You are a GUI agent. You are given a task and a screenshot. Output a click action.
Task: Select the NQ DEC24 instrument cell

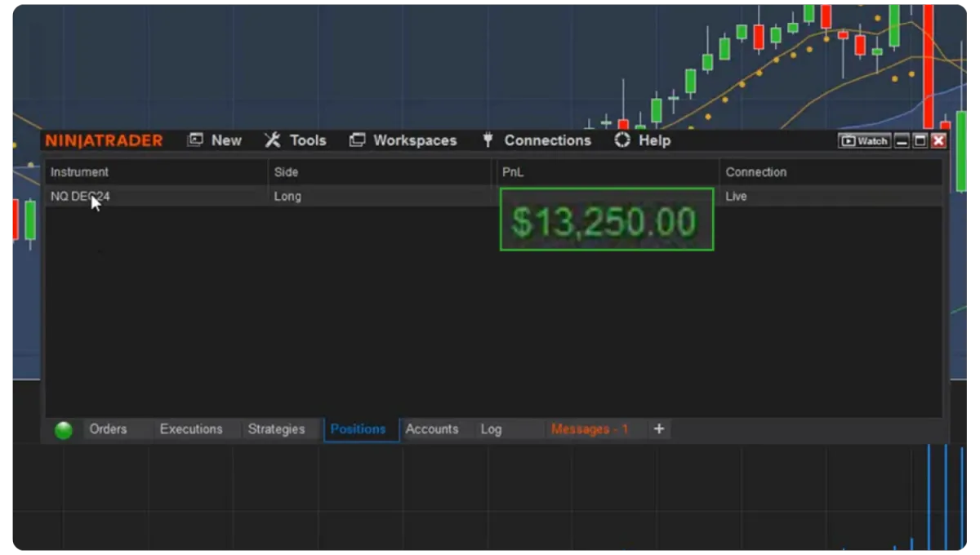coord(156,196)
